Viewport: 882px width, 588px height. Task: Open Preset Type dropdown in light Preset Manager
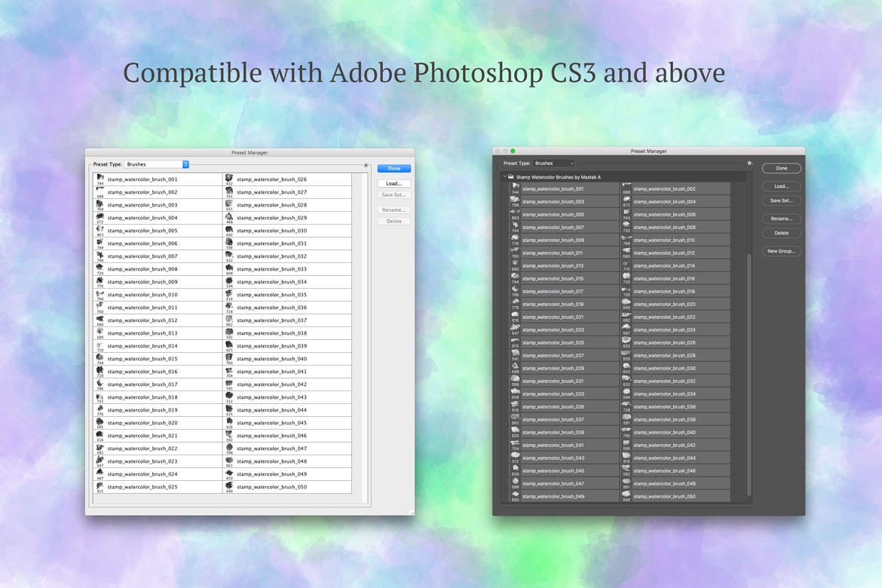point(157,164)
